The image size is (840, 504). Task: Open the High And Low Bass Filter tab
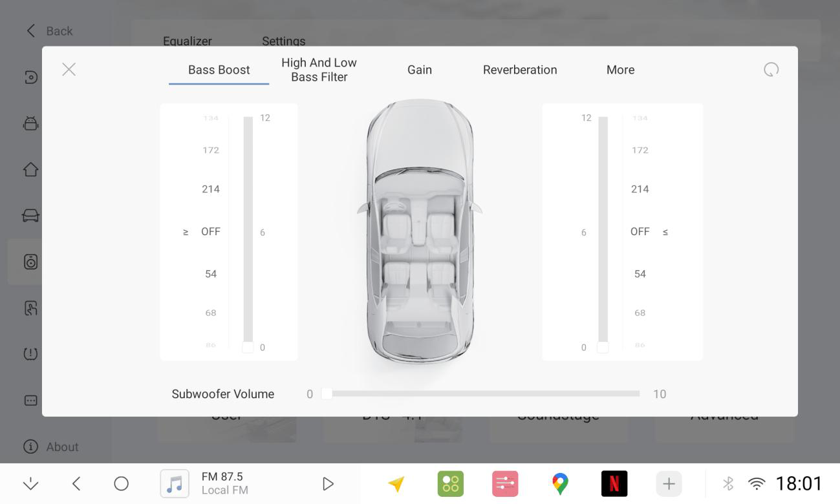pos(319,70)
